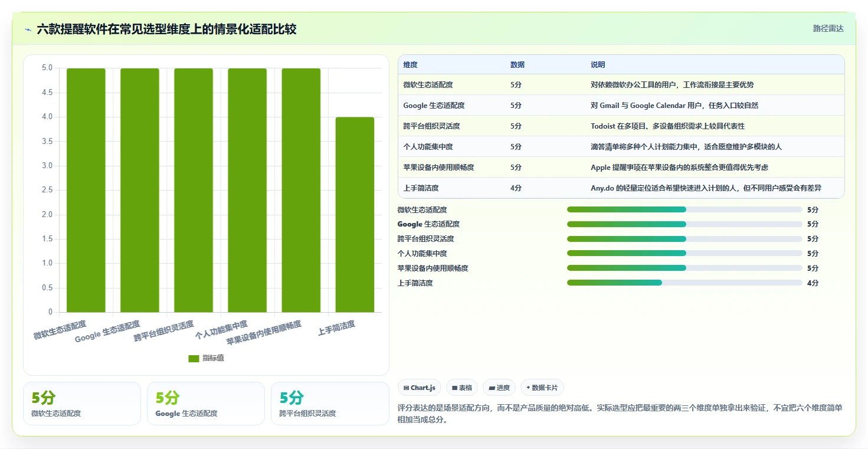Viewport: 868px width, 449px height.
Task: Click the chart title heading text
Action: tap(166, 29)
